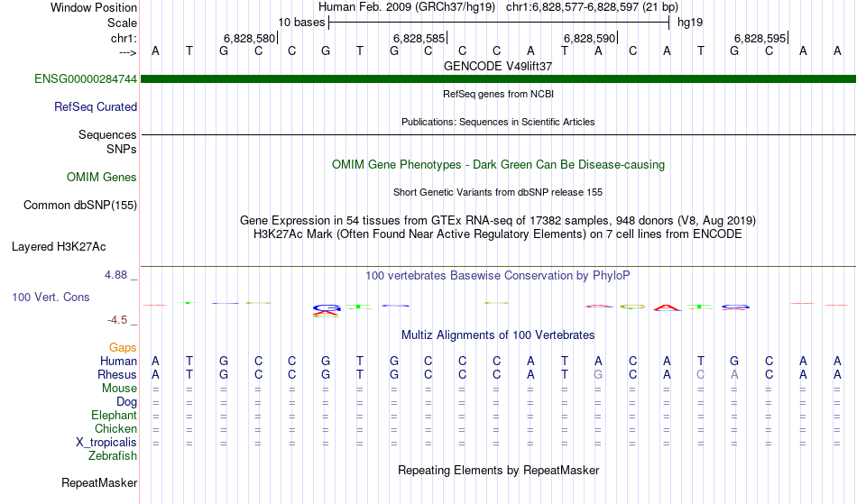This screenshot has height=504, width=857.
Task: Click the SNPs track label
Action: pos(122,149)
